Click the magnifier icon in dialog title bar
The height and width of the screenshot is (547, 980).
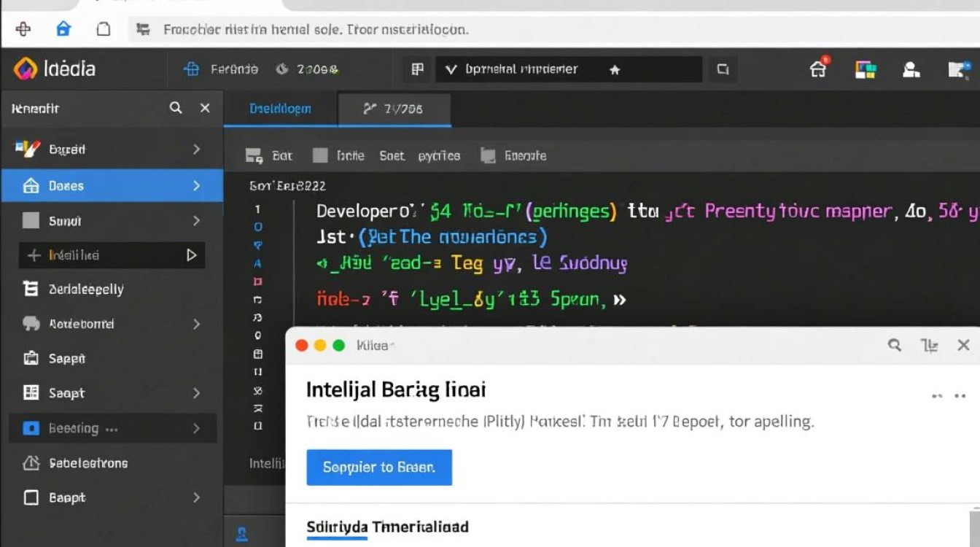pos(894,346)
